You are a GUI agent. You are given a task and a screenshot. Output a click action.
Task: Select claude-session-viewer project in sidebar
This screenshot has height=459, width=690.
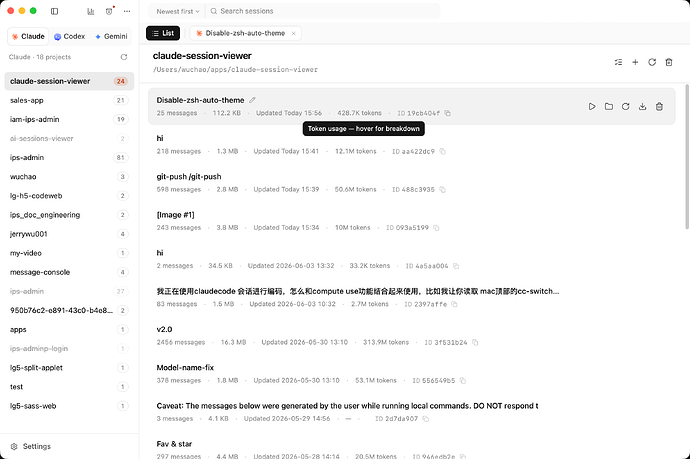tap(69, 81)
